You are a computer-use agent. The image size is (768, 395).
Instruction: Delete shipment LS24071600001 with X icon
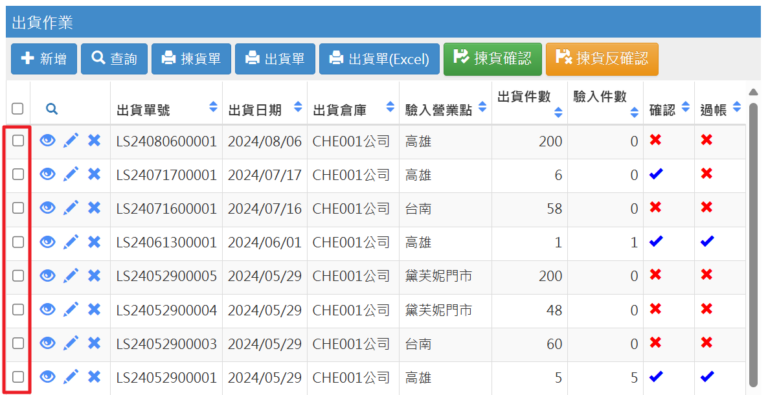coord(94,208)
